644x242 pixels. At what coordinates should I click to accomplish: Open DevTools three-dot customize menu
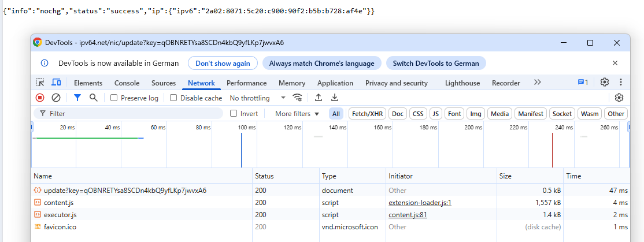click(x=621, y=82)
